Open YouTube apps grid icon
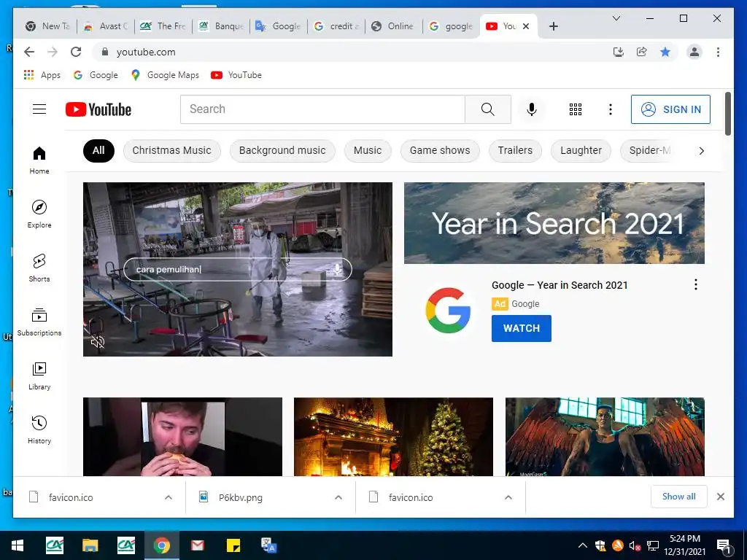 pos(575,109)
